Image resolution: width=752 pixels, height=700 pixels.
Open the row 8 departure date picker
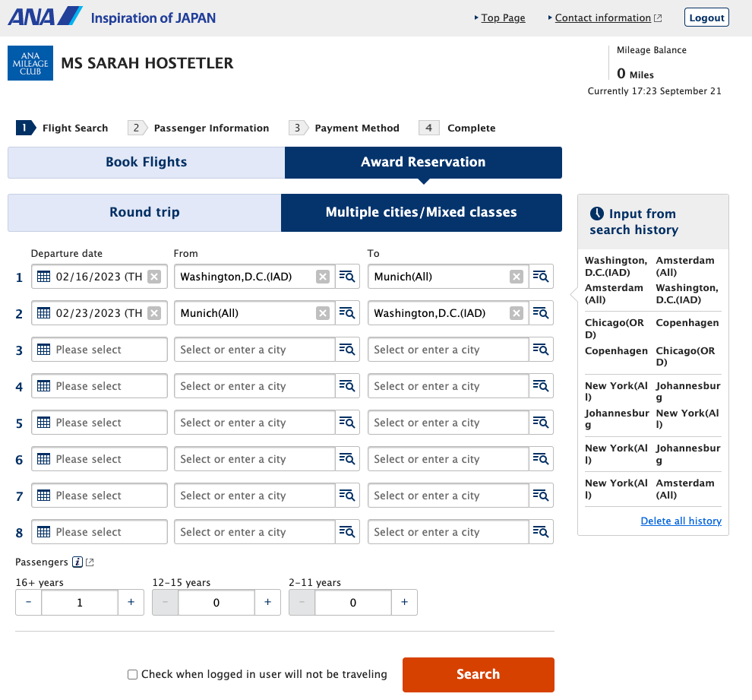(x=100, y=531)
